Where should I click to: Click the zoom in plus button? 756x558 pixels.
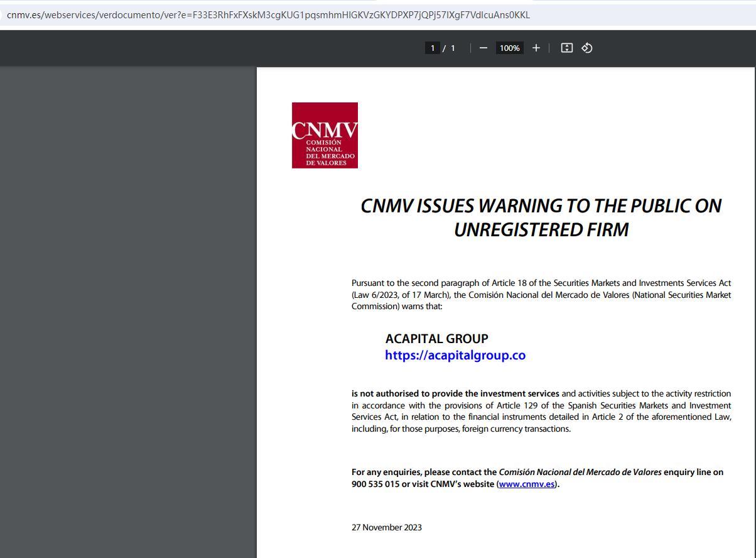point(536,48)
